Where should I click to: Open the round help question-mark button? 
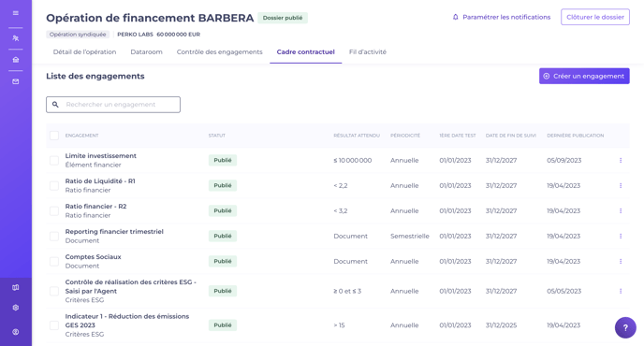(625, 327)
